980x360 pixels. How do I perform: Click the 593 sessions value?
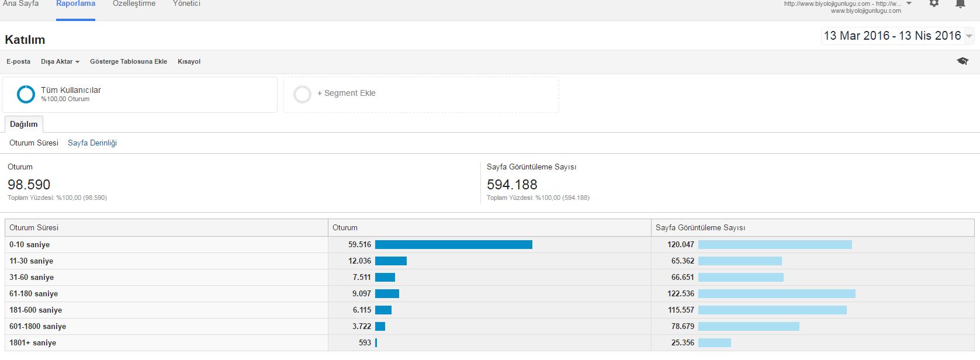pyautogui.click(x=365, y=342)
